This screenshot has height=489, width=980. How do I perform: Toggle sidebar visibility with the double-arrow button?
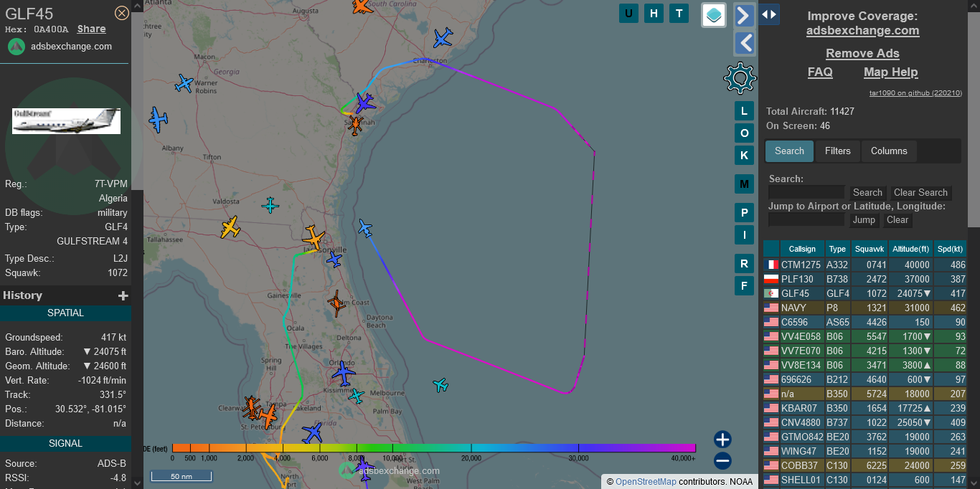tap(769, 14)
